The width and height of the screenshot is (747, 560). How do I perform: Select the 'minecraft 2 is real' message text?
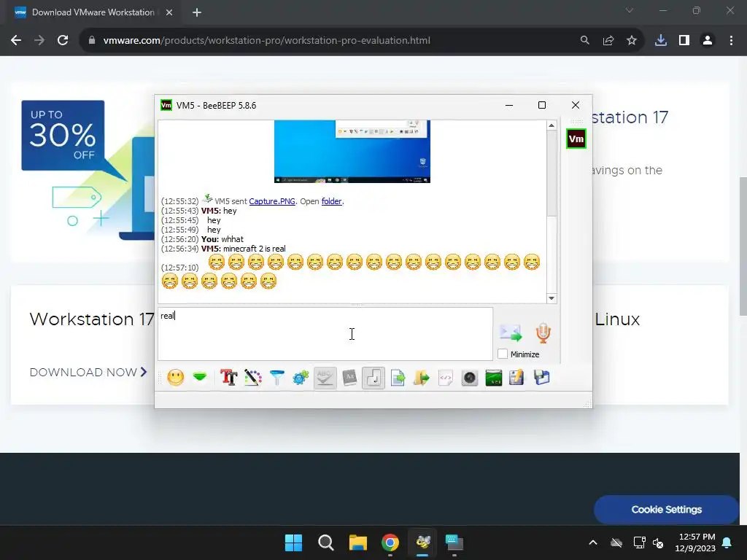[x=255, y=249]
